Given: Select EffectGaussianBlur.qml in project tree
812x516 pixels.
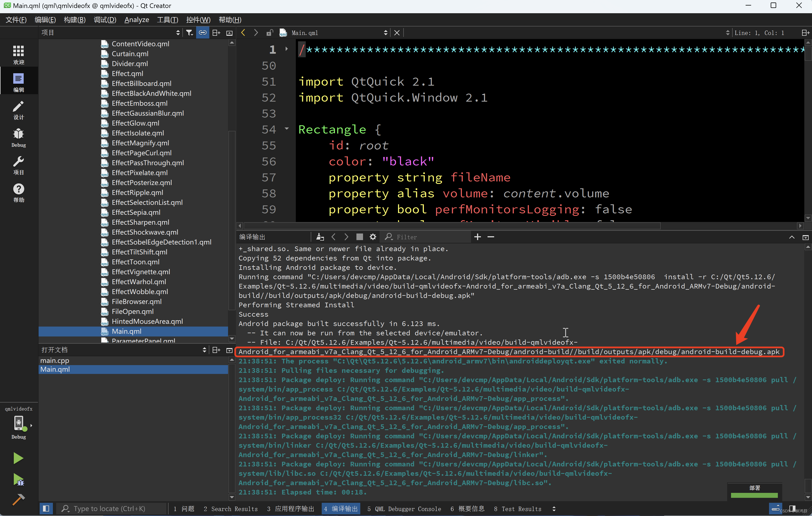Looking at the screenshot, I should 148,113.
